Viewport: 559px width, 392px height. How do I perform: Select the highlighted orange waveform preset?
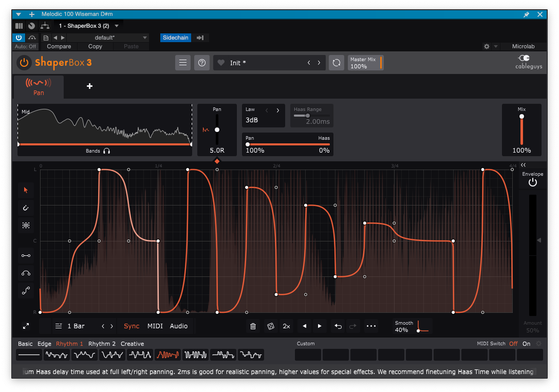coord(167,355)
